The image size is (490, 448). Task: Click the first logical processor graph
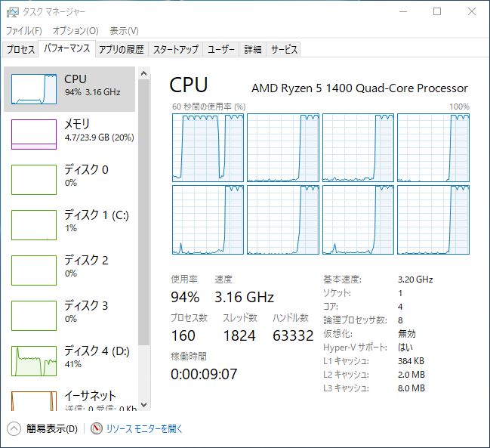click(x=208, y=147)
